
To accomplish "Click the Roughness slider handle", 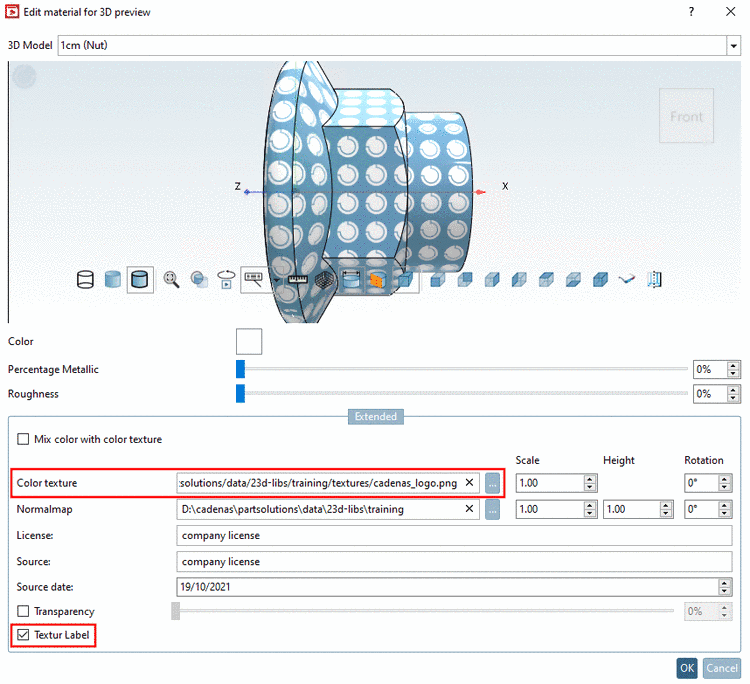I will point(240,394).
